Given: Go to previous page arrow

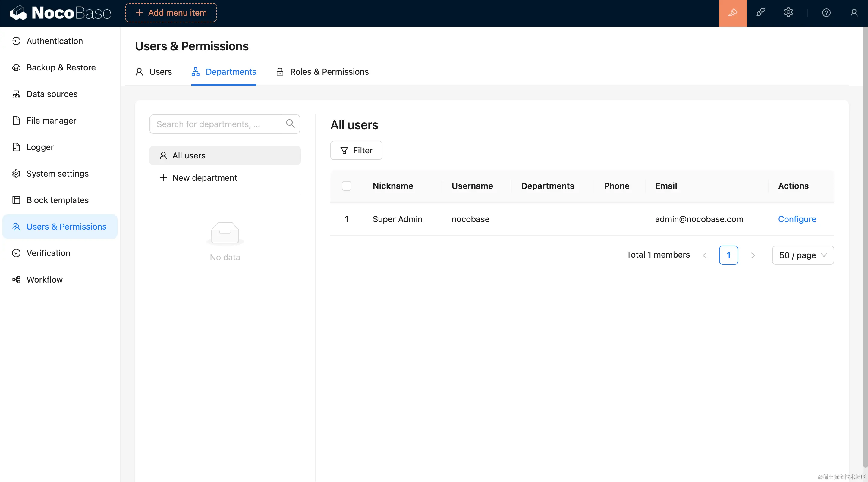Looking at the screenshot, I should [x=704, y=255].
